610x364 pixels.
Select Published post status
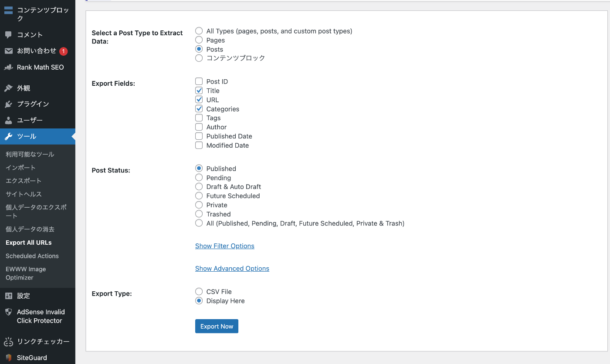[199, 169]
